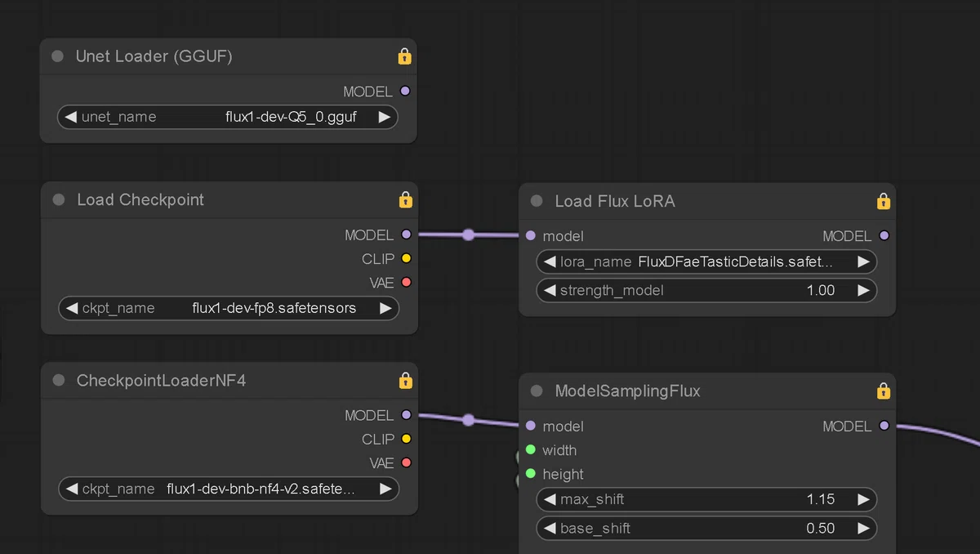
Task: Click the Unet Loader (GGUF) title
Action: click(154, 56)
